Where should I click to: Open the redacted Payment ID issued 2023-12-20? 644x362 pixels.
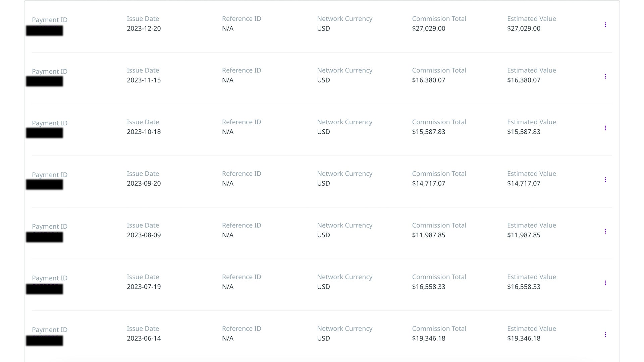(45, 31)
